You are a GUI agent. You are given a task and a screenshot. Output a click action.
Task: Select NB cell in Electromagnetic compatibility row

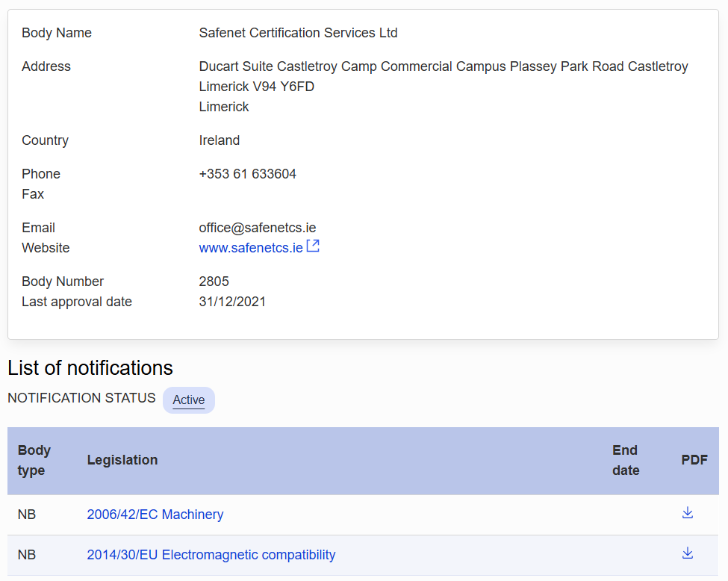[27, 555]
